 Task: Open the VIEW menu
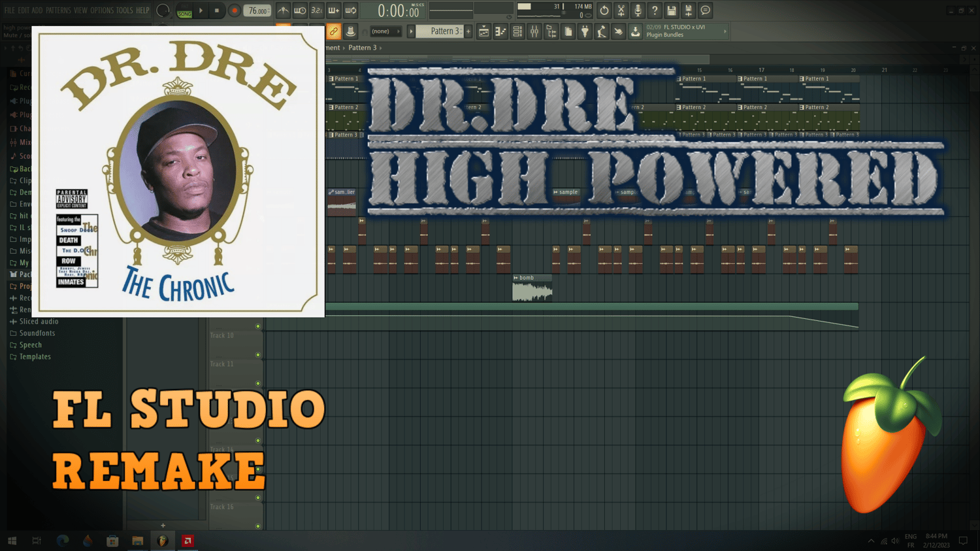tap(80, 10)
